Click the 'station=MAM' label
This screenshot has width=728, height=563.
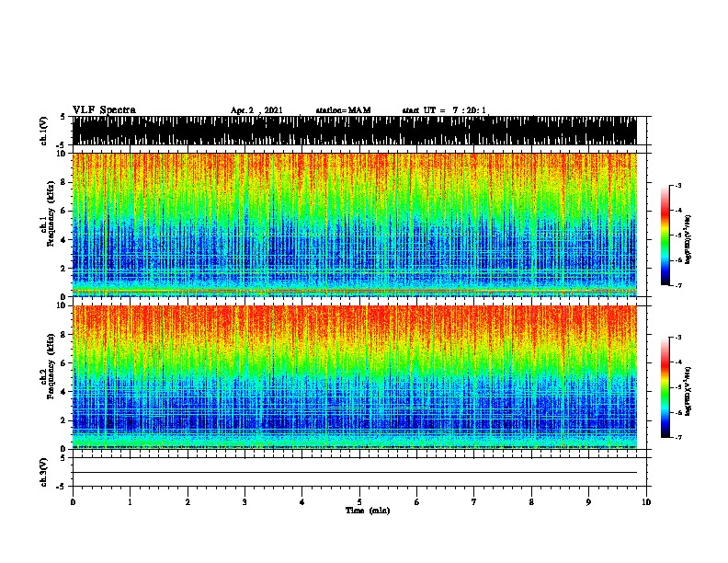pos(343,110)
